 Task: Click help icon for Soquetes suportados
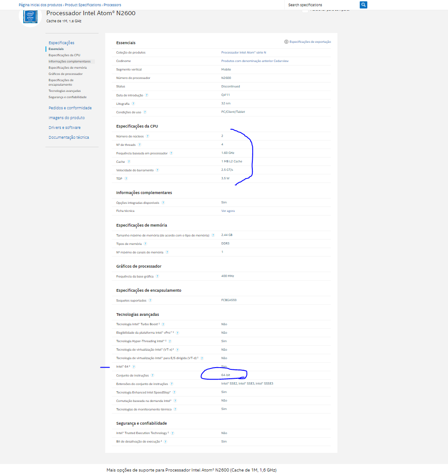tap(150, 301)
